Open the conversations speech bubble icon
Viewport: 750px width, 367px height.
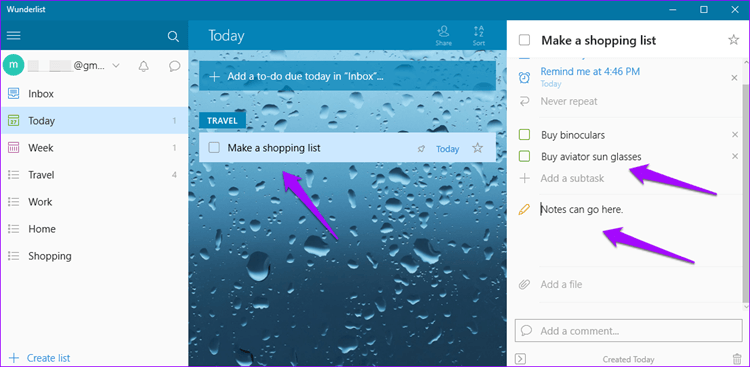click(175, 66)
